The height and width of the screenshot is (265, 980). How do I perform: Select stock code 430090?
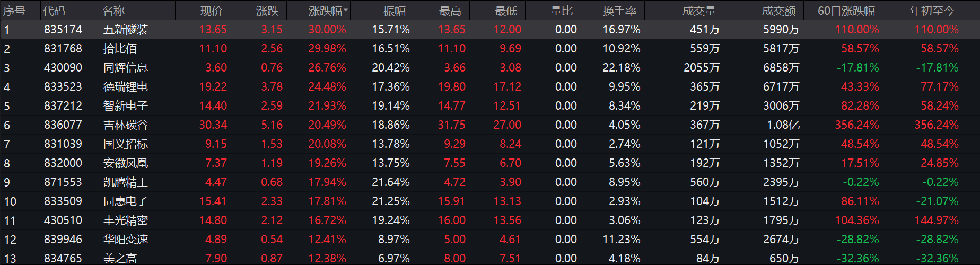tap(63, 68)
